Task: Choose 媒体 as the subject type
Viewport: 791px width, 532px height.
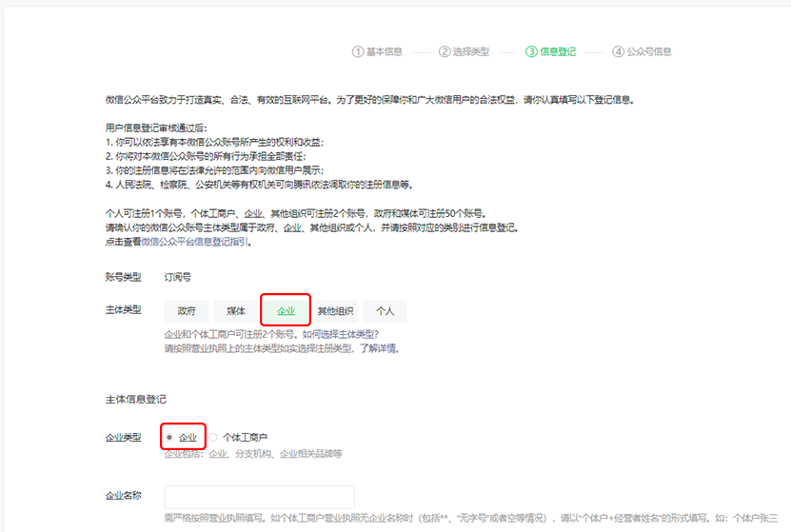Action: [236, 311]
